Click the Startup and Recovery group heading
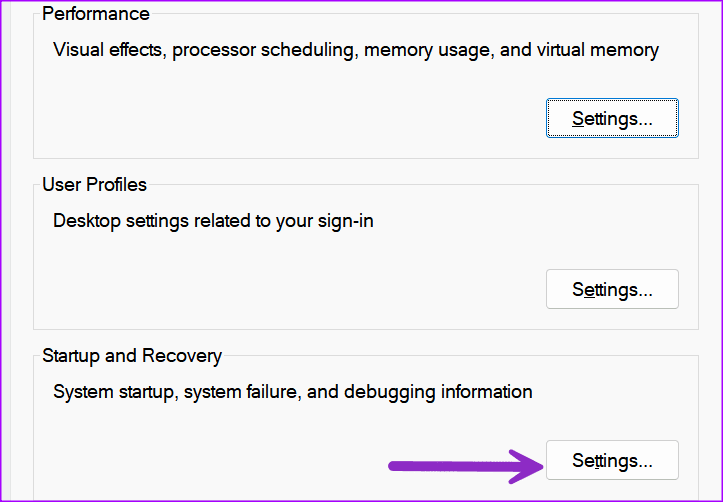The image size is (723, 502). (132, 356)
